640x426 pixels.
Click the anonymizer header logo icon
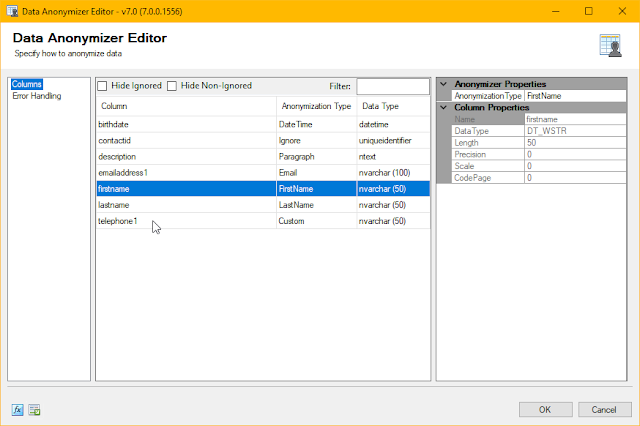tap(611, 45)
